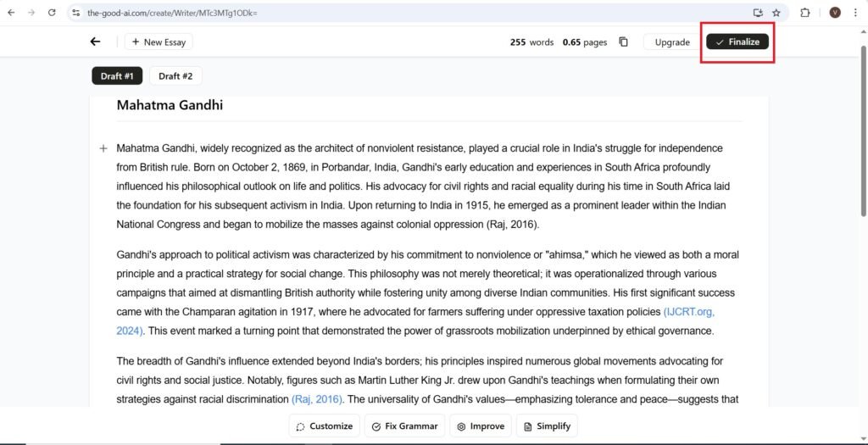
Task: Click the back arrow beside New Essay
Action: pyautogui.click(x=95, y=42)
